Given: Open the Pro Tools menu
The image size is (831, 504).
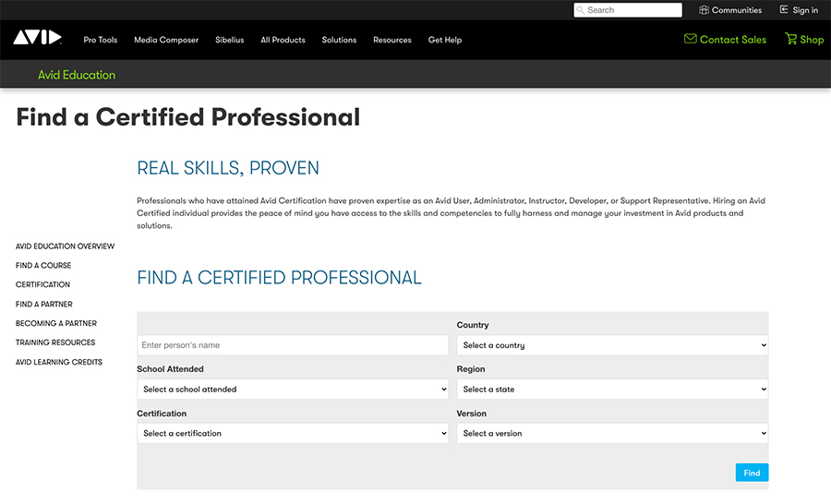Looking at the screenshot, I should [100, 40].
